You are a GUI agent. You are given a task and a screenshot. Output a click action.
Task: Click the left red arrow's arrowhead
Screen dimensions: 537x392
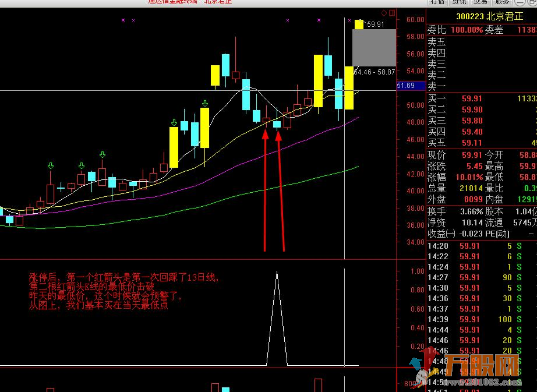[265, 134]
